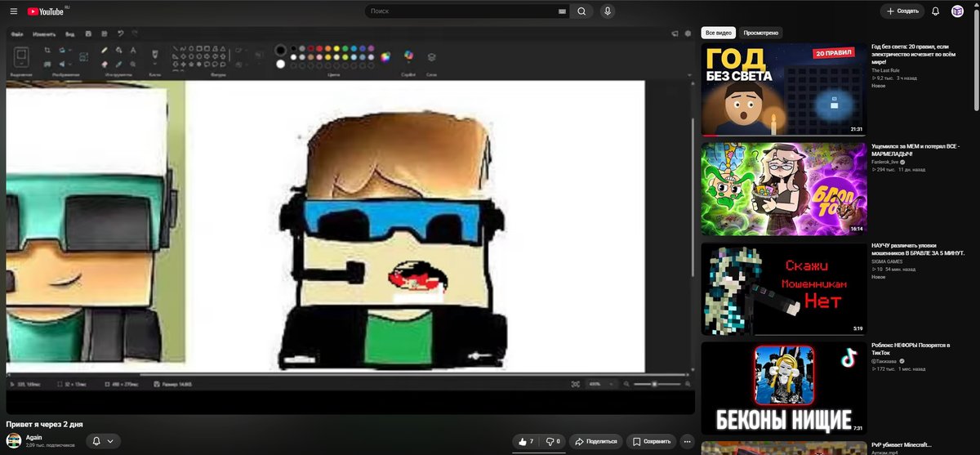Select the 'Все видео' filter chip

pyautogui.click(x=718, y=33)
